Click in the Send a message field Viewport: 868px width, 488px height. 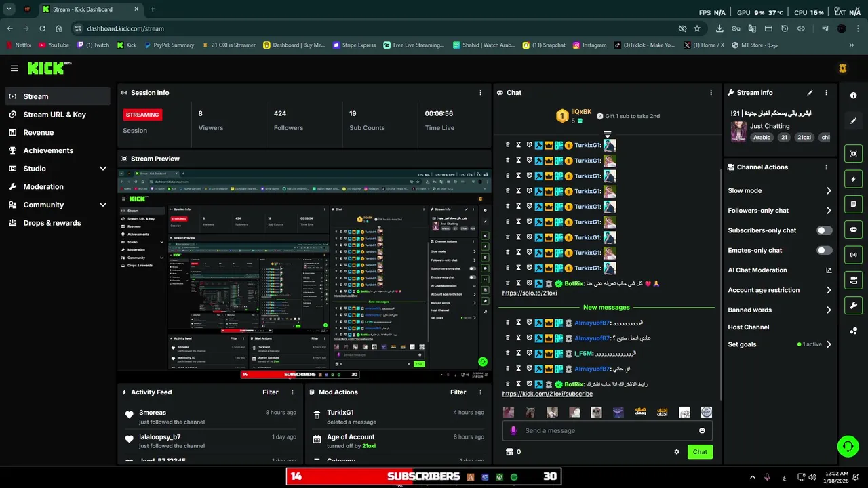pyautogui.click(x=607, y=430)
